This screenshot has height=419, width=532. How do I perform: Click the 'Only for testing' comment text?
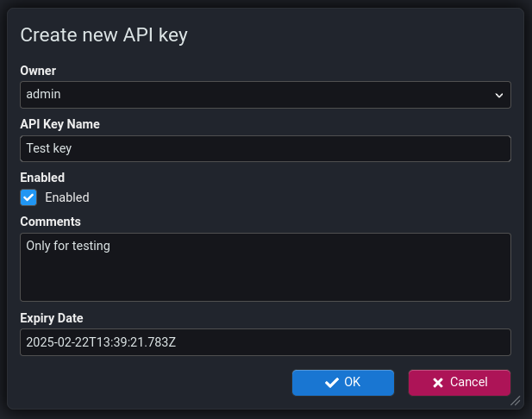68,247
